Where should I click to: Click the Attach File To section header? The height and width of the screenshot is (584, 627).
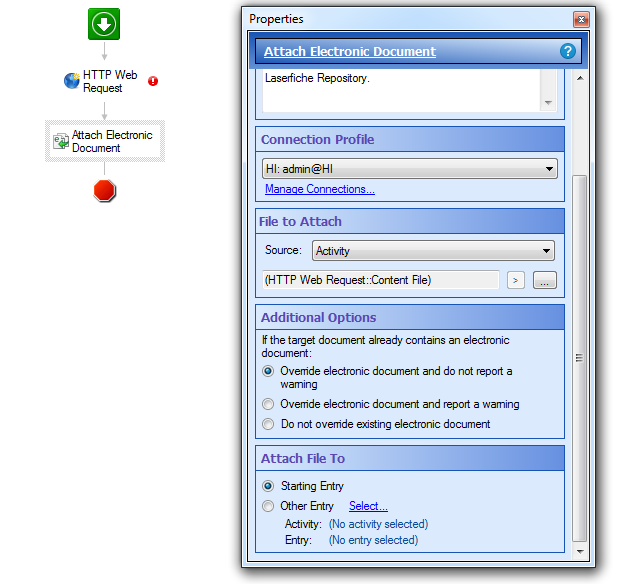[409, 458]
